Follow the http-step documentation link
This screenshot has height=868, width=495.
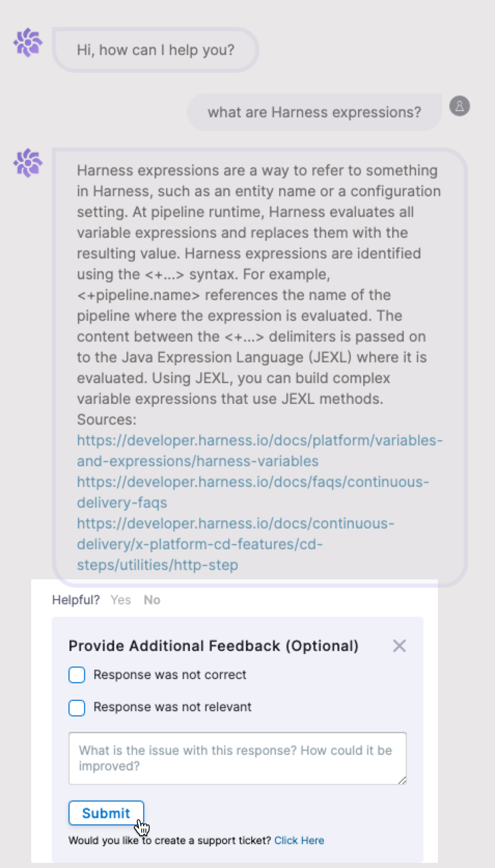(x=235, y=544)
